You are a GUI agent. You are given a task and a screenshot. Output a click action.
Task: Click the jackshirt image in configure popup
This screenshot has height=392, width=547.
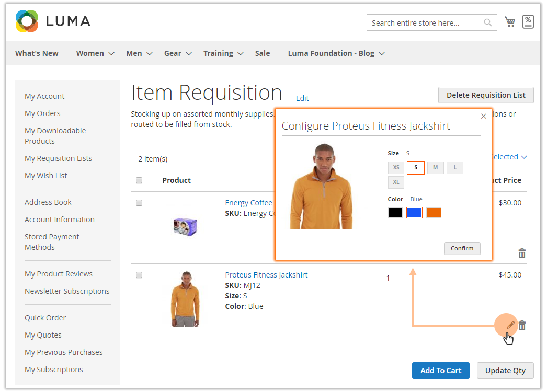[x=321, y=186]
